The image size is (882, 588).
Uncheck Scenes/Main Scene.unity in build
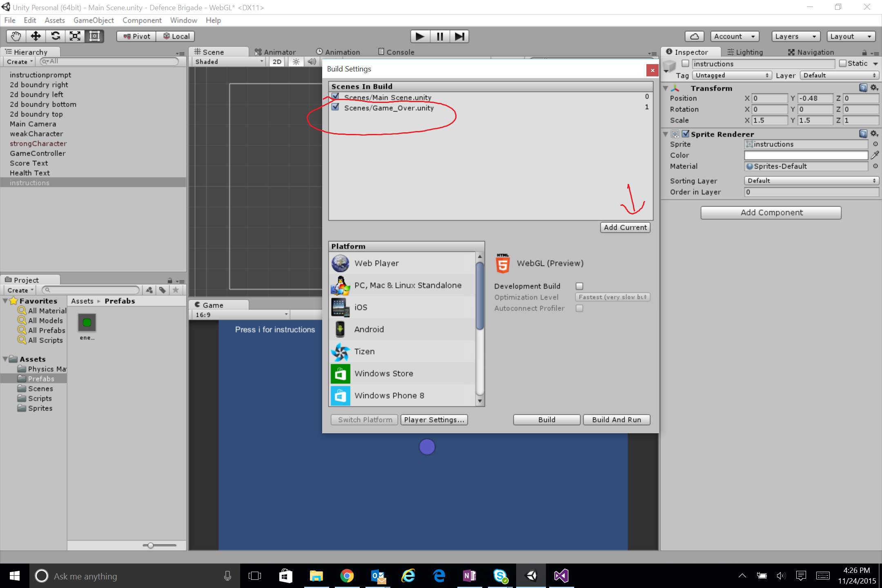click(x=335, y=96)
